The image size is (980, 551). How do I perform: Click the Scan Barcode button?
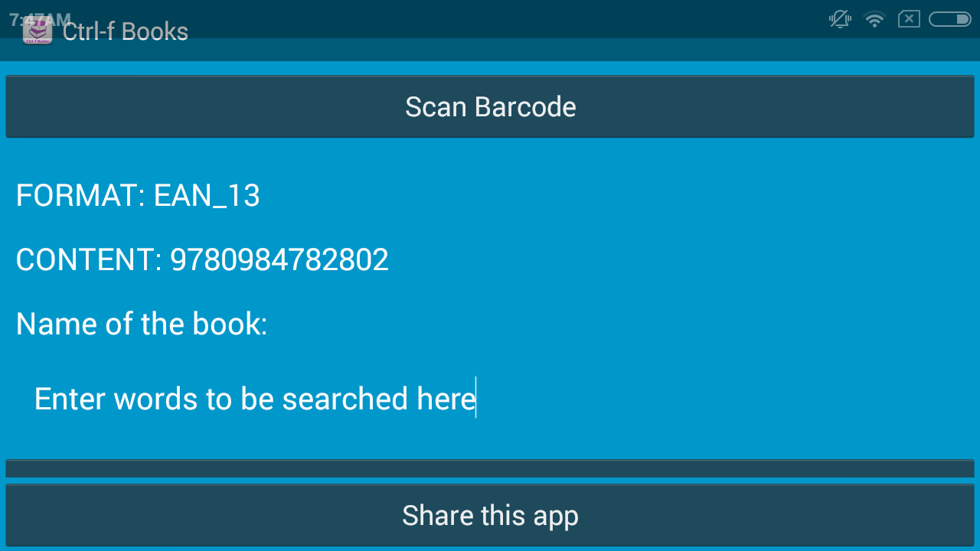tap(490, 106)
